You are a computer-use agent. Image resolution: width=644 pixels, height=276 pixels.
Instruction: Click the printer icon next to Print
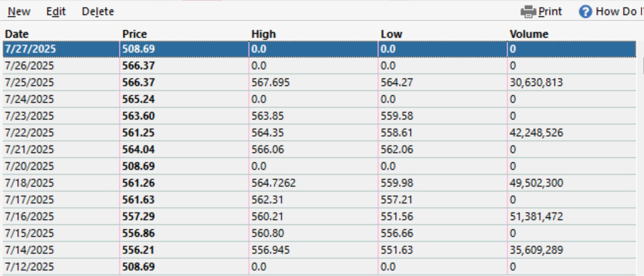click(x=528, y=12)
